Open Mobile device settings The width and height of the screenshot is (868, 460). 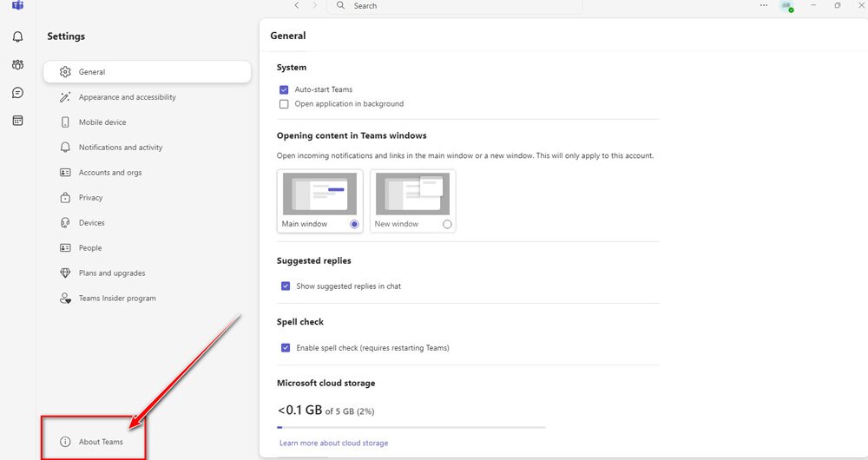pyautogui.click(x=148, y=122)
